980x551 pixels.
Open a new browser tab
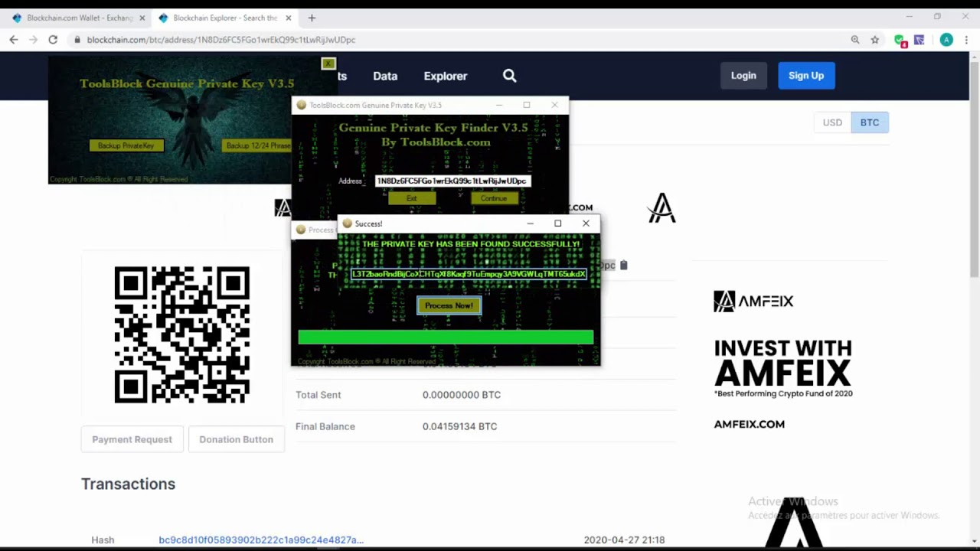coord(312,18)
